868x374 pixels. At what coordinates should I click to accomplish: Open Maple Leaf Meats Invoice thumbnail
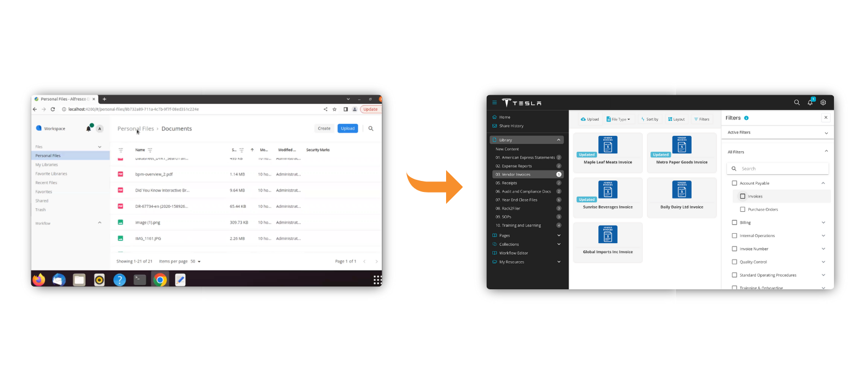click(x=608, y=145)
